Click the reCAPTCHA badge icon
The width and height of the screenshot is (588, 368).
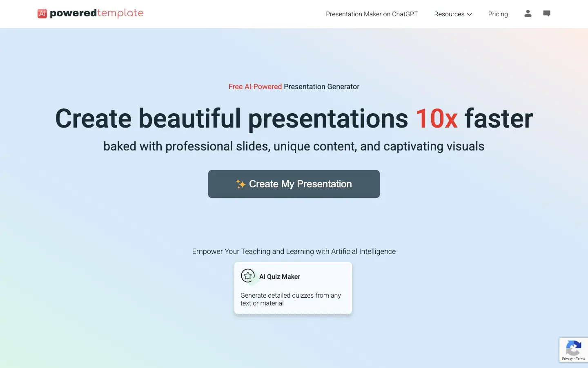[x=574, y=348]
